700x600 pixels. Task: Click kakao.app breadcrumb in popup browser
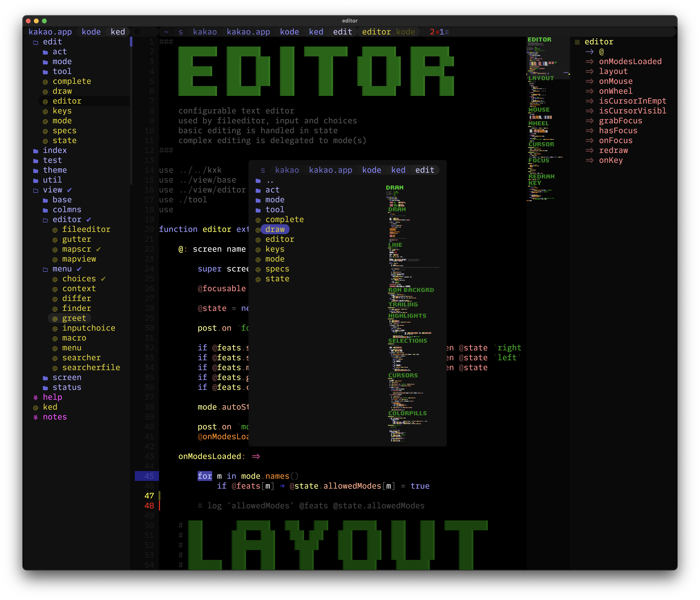coord(330,170)
